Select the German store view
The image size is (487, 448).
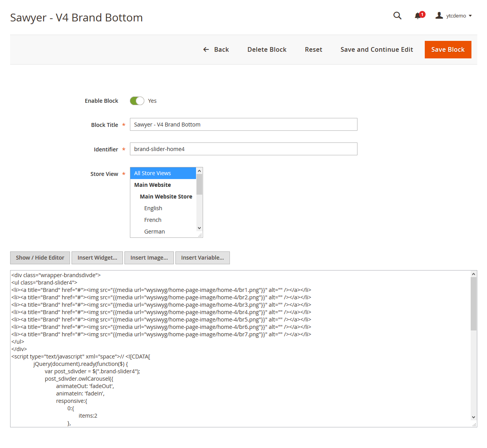[x=163, y=232]
